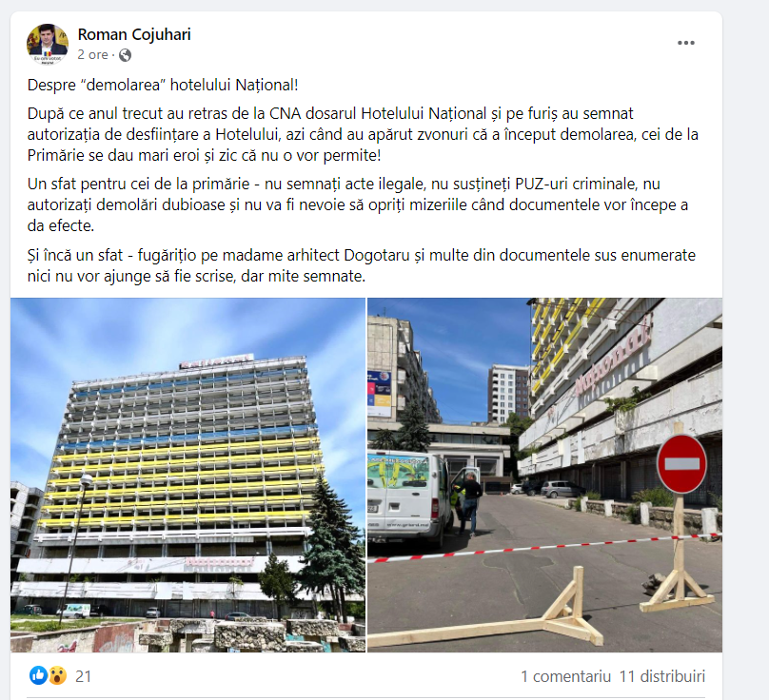769x700 pixels.
Task: Open Roman Cojuhari's profile picture avatar
Action: coord(48,44)
